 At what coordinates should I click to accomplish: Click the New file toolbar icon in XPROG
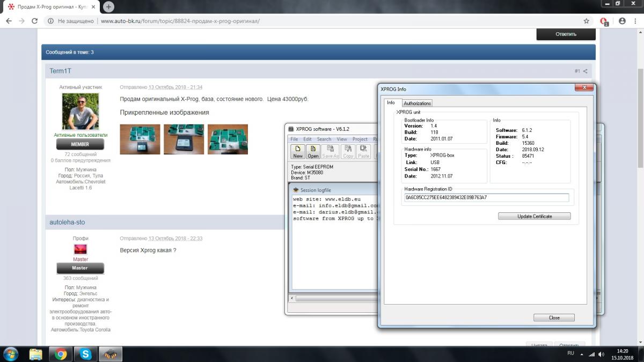tap(297, 152)
